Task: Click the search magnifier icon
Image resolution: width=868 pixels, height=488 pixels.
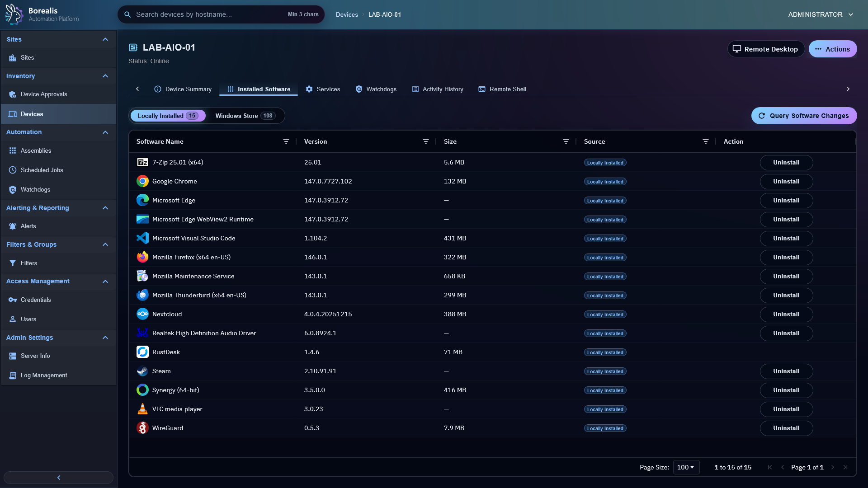Action: [x=127, y=14]
